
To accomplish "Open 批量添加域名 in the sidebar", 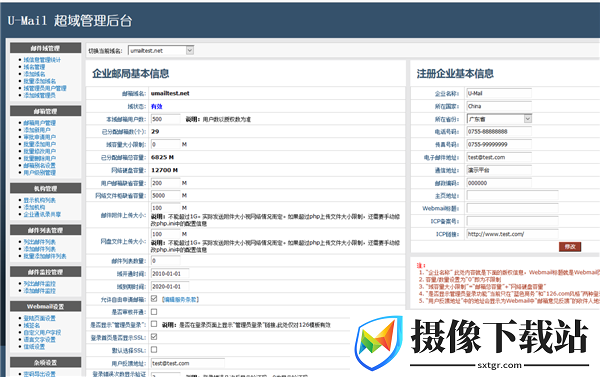I will click(x=40, y=81).
